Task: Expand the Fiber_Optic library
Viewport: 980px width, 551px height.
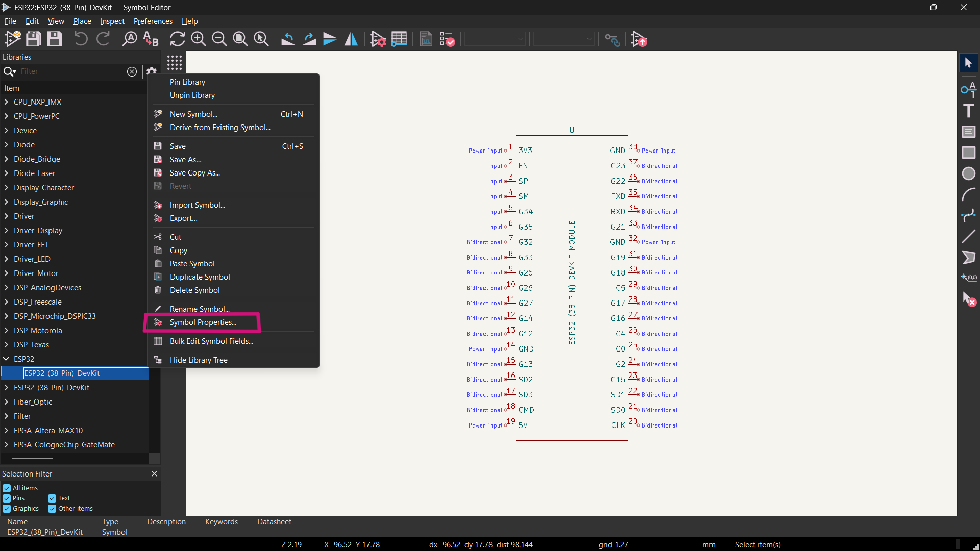Action: [x=6, y=402]
